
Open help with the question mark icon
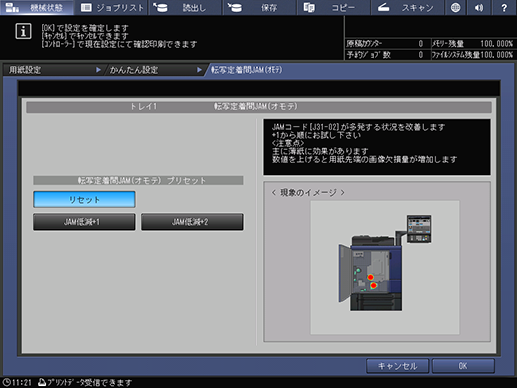(x=504, y=7)
